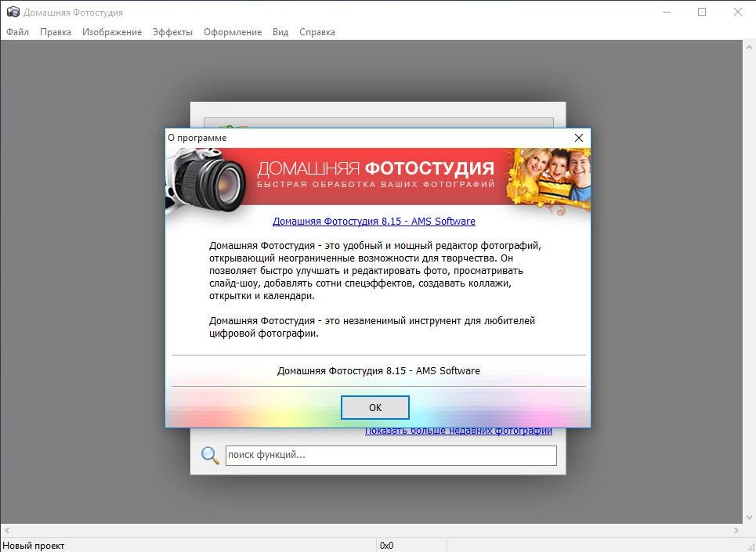Viewport: 756px width, 552px height.
Task: Click the camera image in dialog banner
Action: 206,181
